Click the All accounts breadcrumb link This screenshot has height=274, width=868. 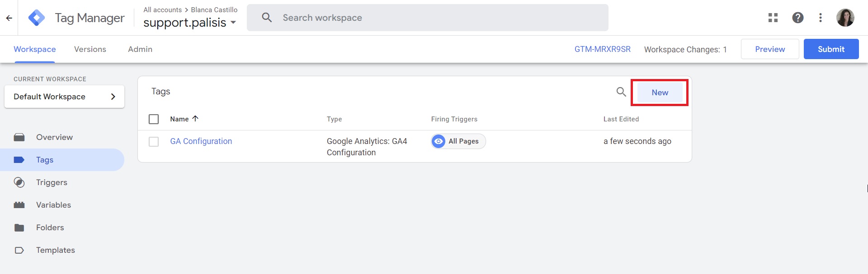click(x=163, y=9)
